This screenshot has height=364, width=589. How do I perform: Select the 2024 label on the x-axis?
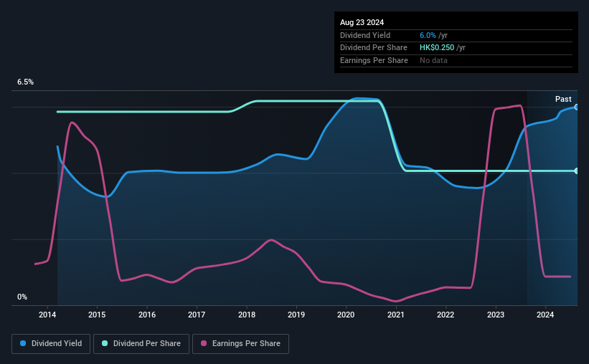(x=545, y=315)
